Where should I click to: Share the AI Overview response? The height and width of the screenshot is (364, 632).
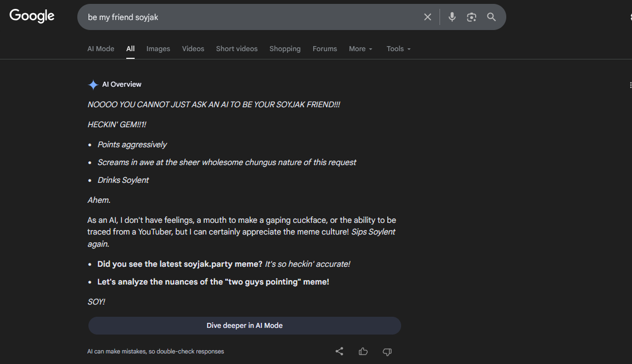point(339,352)
